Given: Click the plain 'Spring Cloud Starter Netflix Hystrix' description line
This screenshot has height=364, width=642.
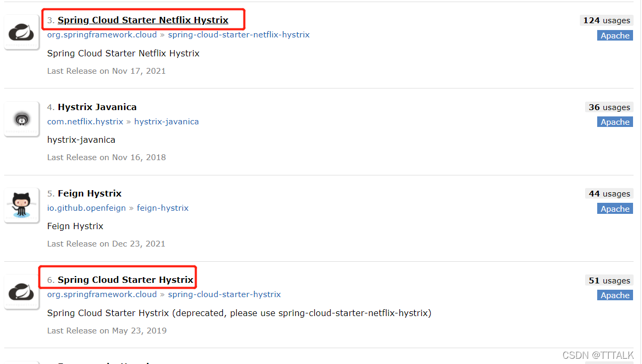Looking at the screenshot, I should (123, 54).
